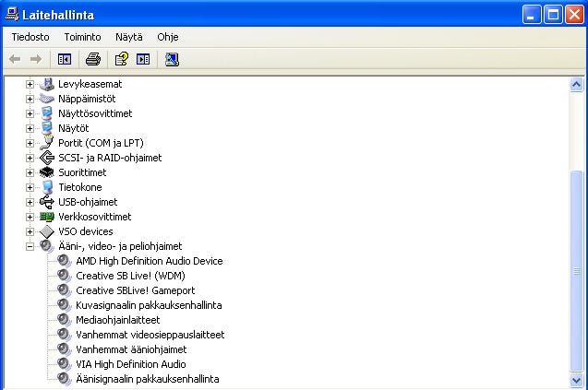Click the VSO devices diamond icon
The image size is (588, 390).
tap(47, 231)
